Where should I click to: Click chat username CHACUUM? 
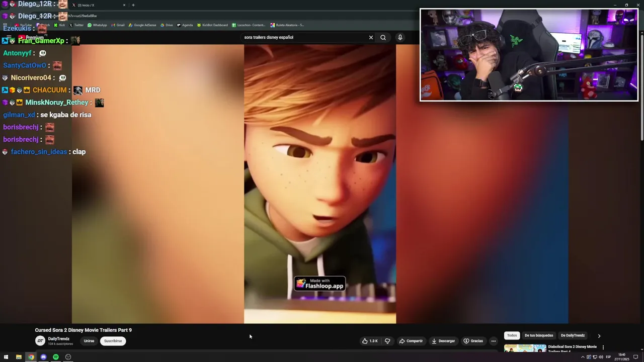[50, 90]
